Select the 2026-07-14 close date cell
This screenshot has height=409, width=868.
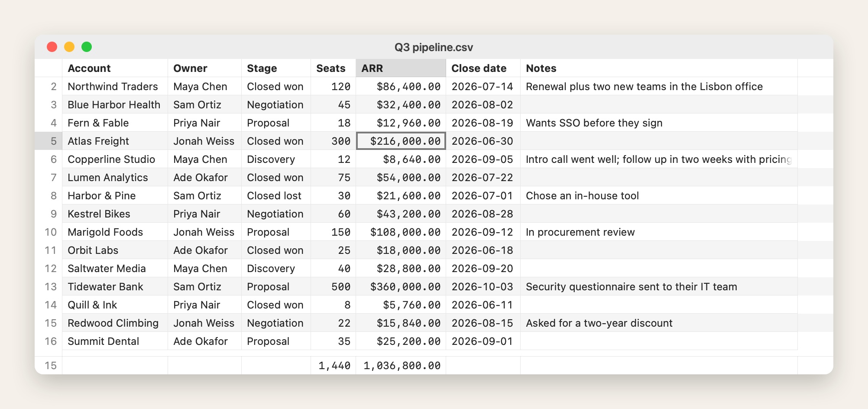(x=483, y=86)
